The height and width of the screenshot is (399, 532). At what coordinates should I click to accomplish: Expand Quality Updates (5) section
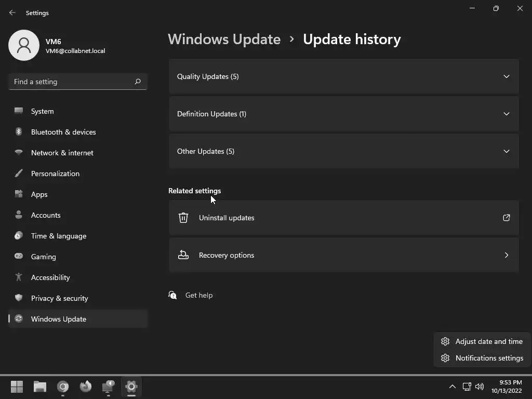coord(344,76)
